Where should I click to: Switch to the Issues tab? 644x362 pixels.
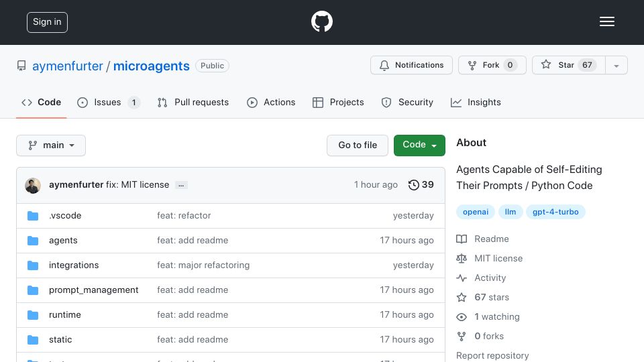tap(109, 102)
